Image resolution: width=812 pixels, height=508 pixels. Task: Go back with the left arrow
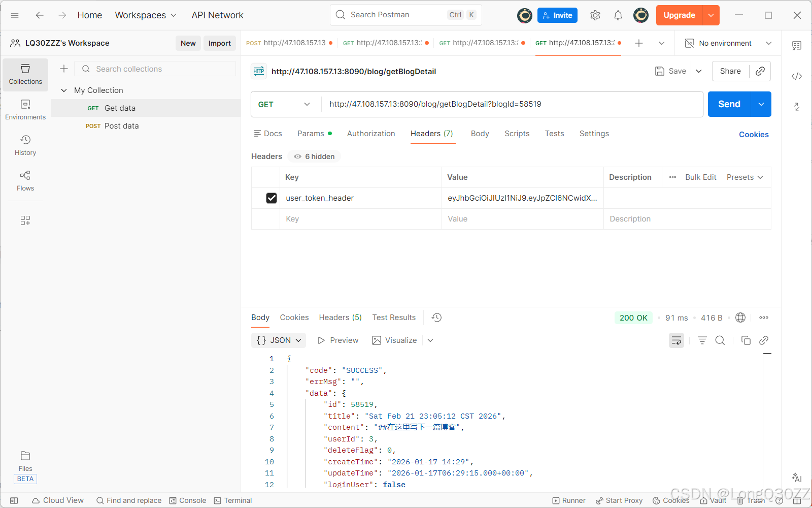40,15
